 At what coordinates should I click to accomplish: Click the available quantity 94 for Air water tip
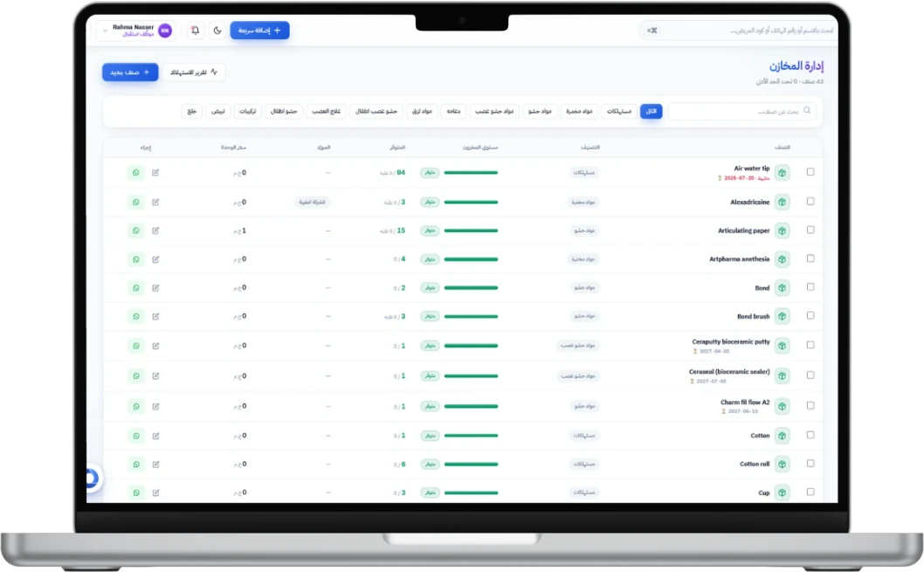click(401, 173)
